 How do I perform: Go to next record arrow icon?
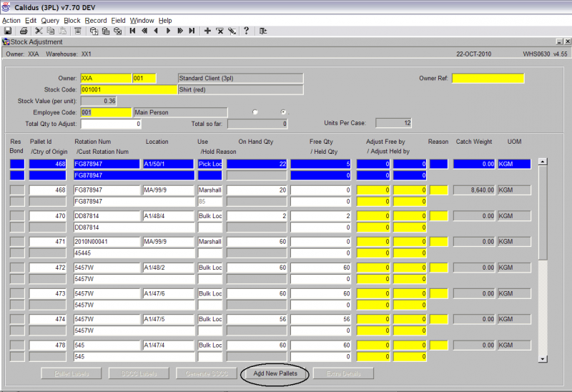(x=168, y=31)
